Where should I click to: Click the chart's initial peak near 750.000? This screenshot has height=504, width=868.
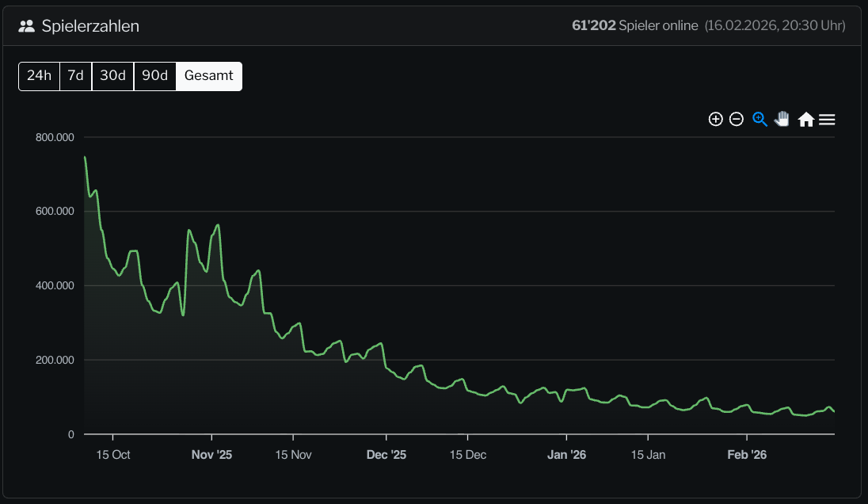click(85, 157)
